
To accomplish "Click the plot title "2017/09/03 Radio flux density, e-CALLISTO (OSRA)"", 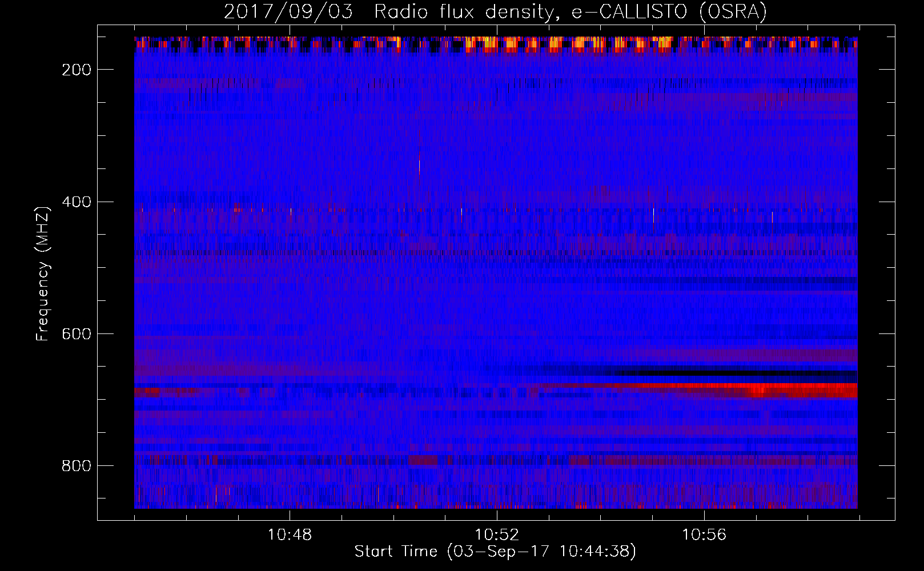I will (x=495, y=11).
